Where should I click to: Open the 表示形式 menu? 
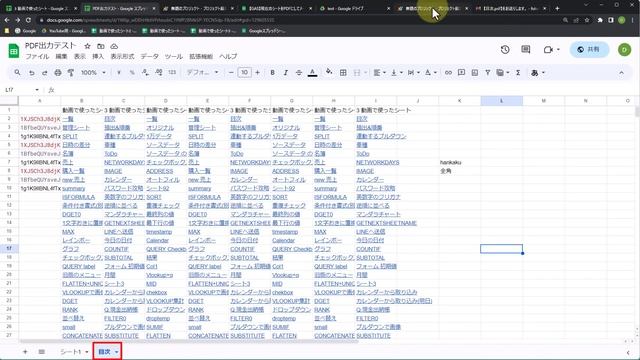pos(122,56)
